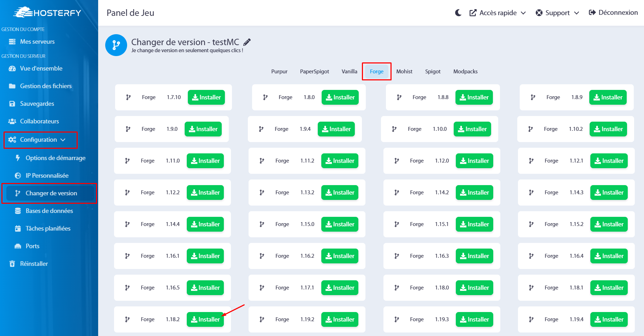Click the Panel de Jeu title
644x336 pixels.
click(x=130, y=13)
